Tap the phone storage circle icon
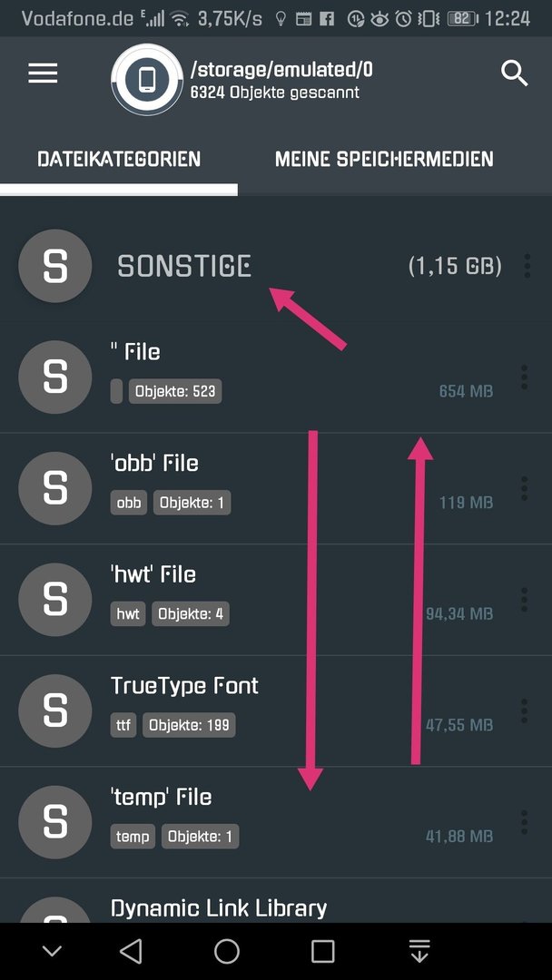Image resolution: width=552 pixels, height=980 pixels. [x=148, y=79]
